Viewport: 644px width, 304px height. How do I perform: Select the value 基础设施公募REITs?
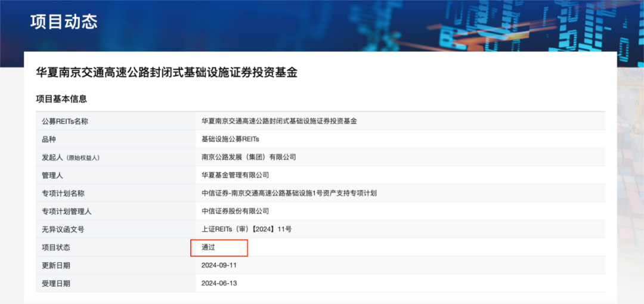click(x=230, y=139)
